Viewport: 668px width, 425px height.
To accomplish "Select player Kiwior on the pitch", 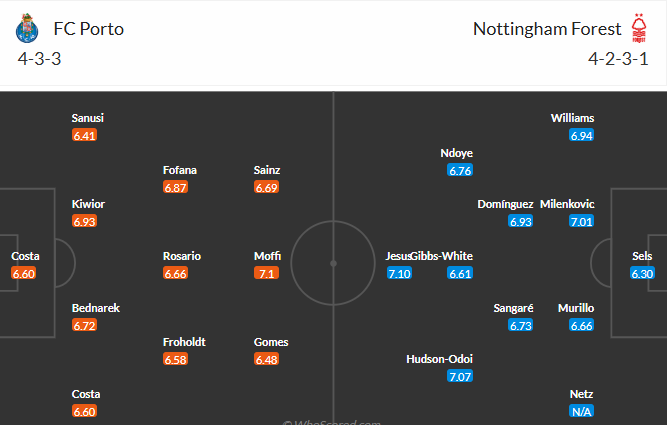I will 88,204.
